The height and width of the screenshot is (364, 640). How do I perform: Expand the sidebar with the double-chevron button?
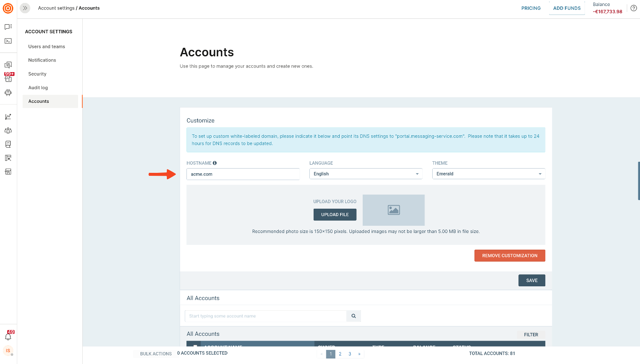click(x=25, y=8)
